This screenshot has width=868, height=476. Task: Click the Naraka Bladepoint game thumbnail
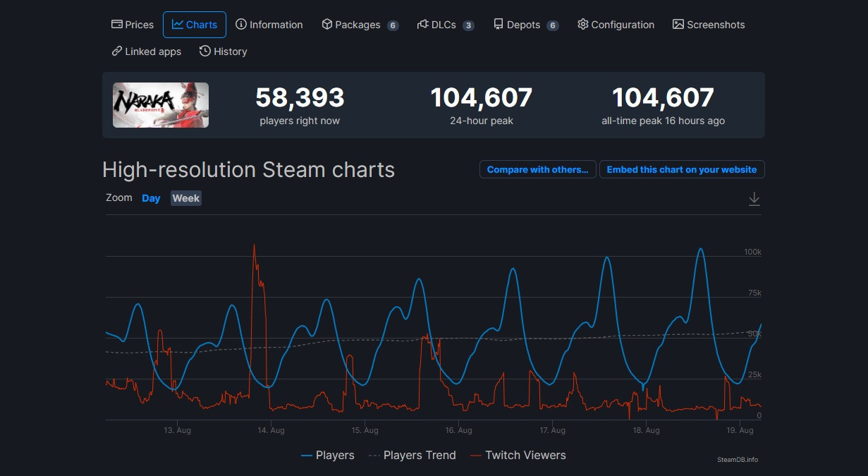coord(161,105)
